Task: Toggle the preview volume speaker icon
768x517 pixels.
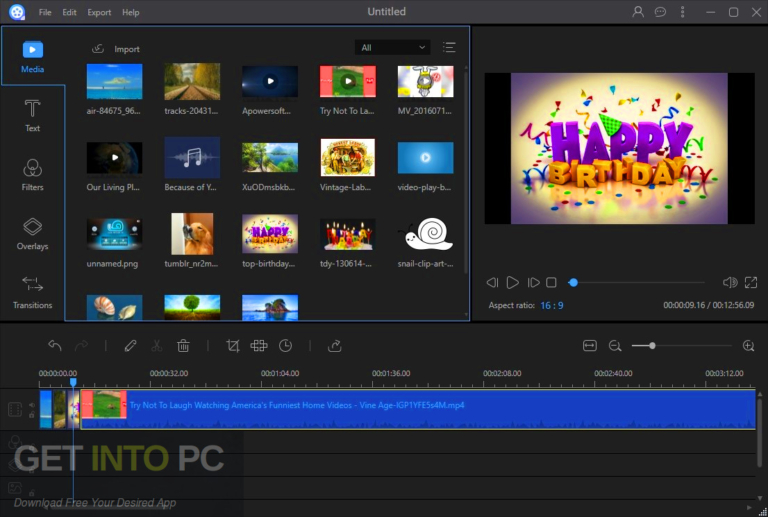Action: [730, 282]
